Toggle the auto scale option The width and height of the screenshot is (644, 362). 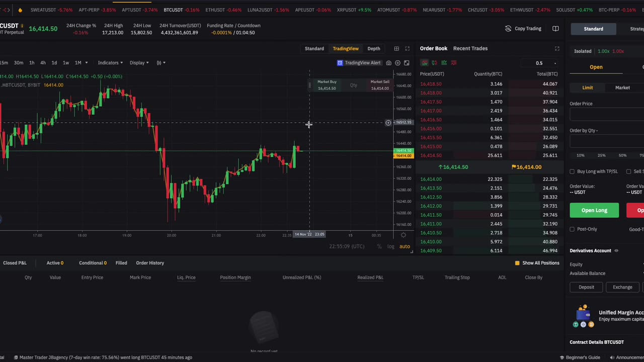point(405,246)
